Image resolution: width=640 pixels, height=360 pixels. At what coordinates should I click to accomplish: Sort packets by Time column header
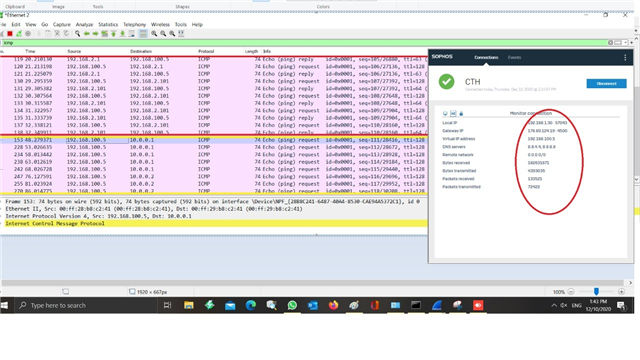click(30, 51)
